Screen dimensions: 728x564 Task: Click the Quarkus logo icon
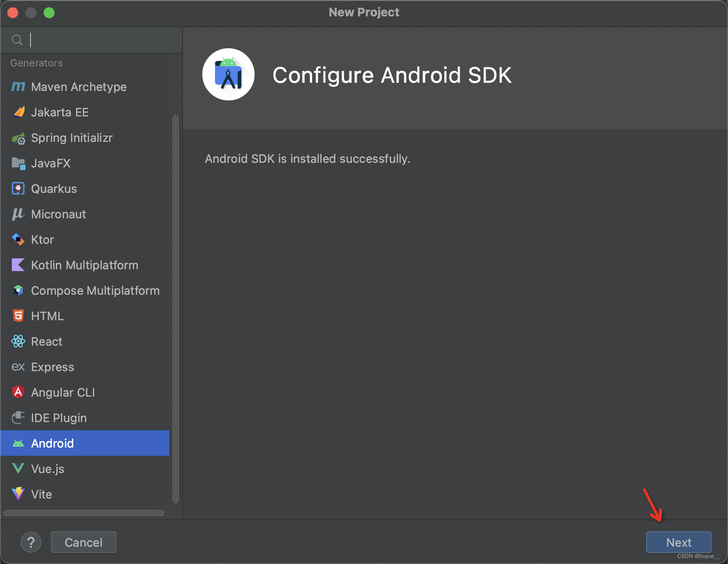point(18,189)
